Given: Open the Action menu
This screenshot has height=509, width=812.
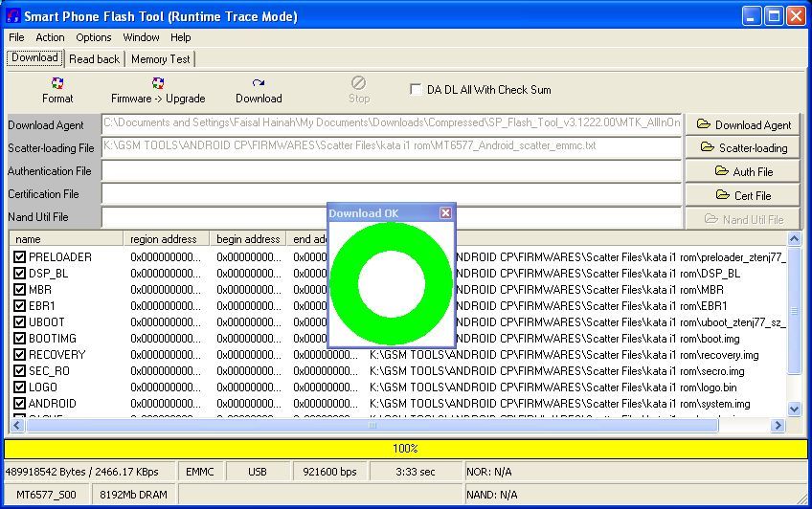Looking at the screenshot, I should (50, 37).
